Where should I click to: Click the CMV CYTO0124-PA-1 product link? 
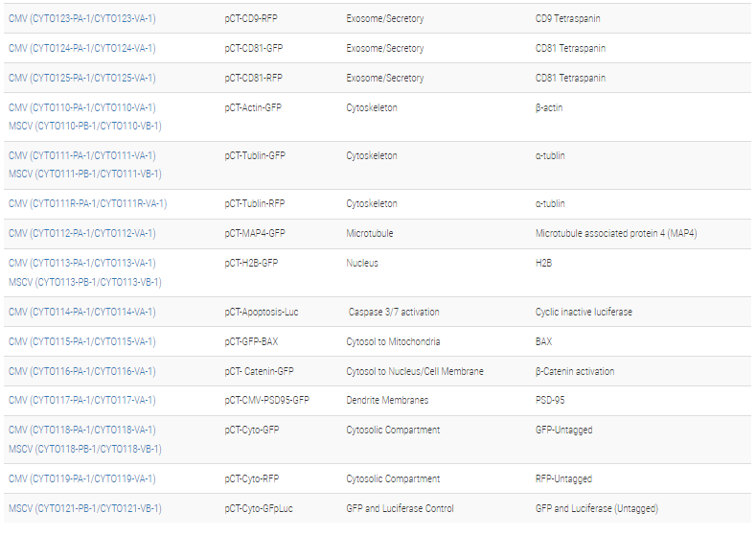pos(81,48)
